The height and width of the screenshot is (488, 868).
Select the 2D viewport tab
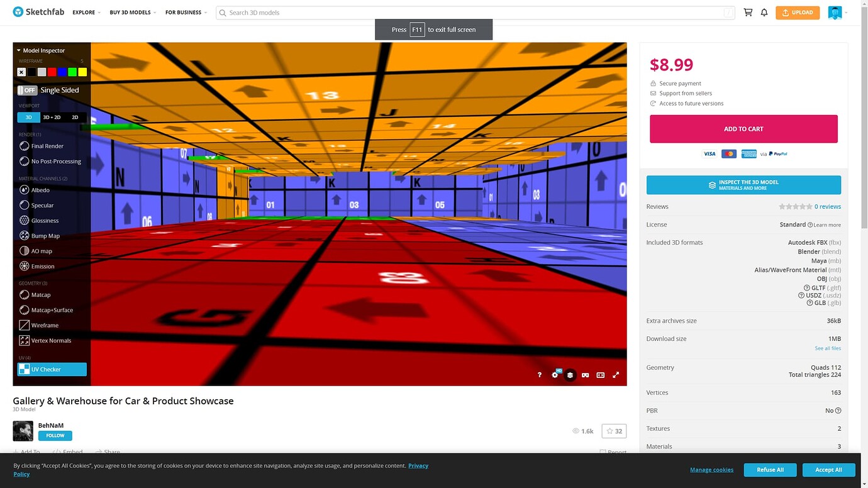coord(75,117)
